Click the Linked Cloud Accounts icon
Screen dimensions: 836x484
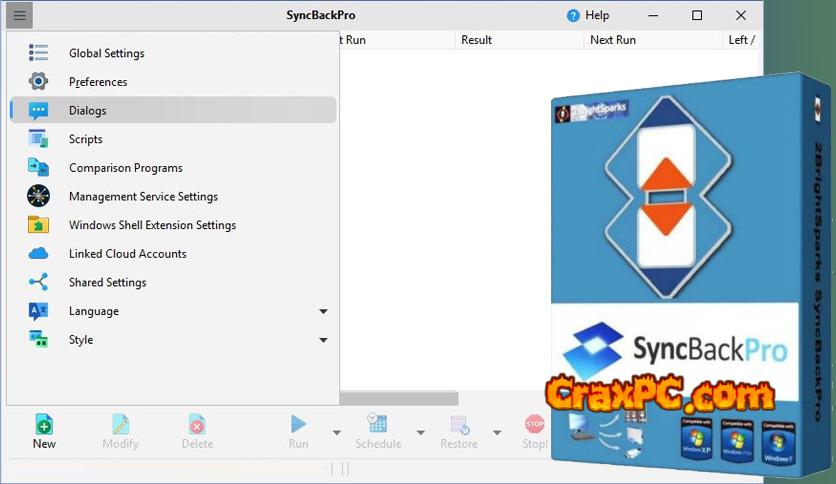pos(38,254)
